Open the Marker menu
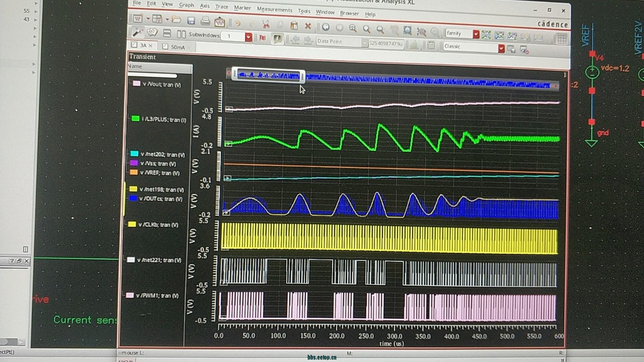The height and width of the screenshot is (362, 644). [242, 8]
